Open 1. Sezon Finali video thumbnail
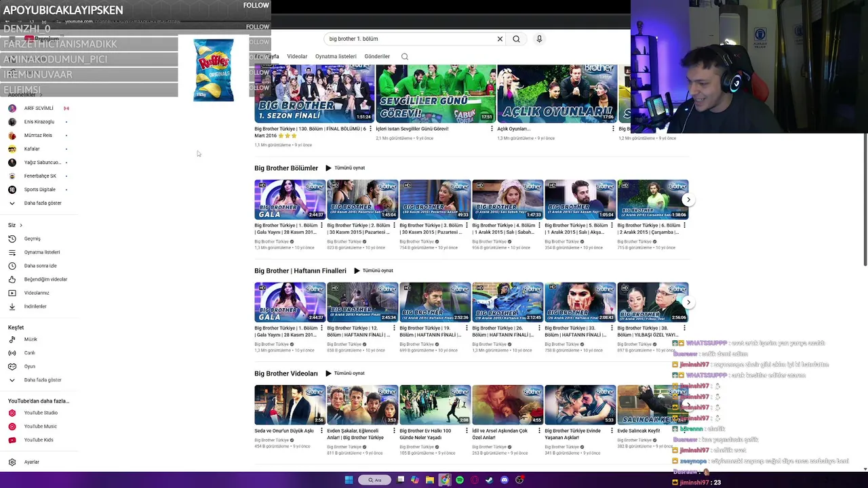The height and width of the screenshot is (488, 868). 315,94
